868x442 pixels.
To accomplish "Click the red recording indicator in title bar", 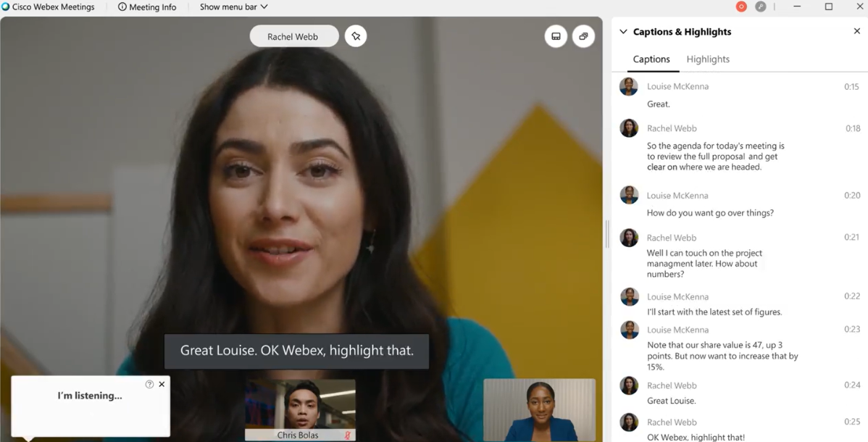I will click(740, 7).
